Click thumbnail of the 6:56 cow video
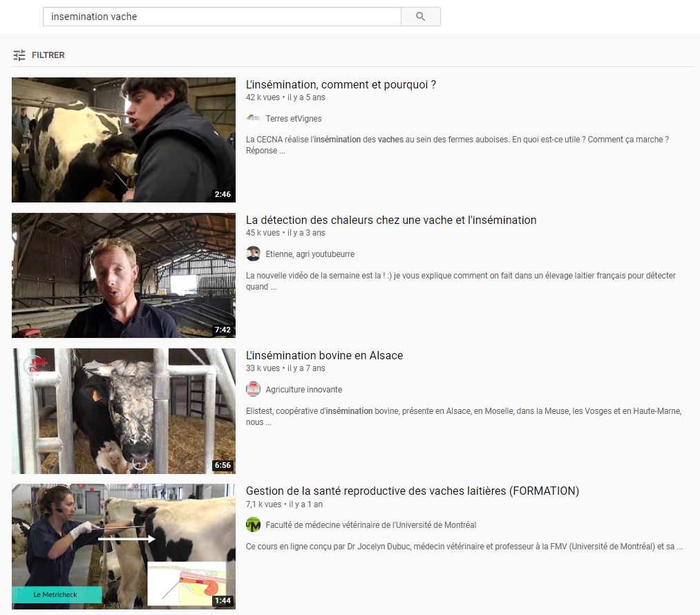This screenshot has width=700, height=615. pos(124,410)
